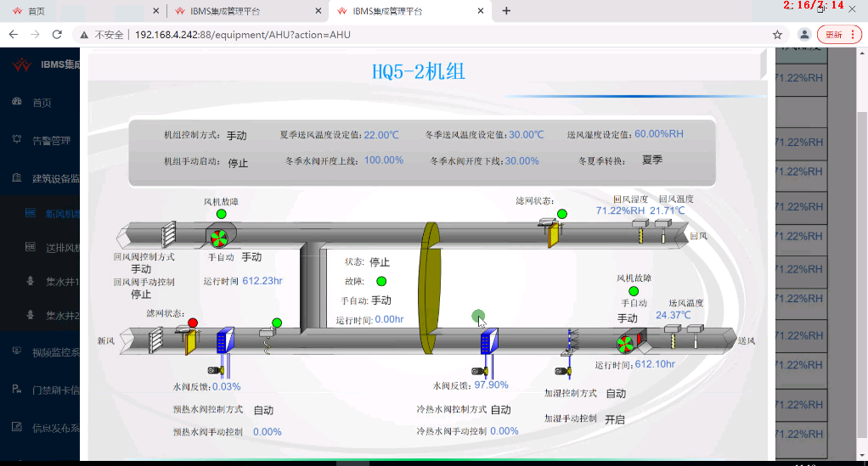Click the supply air temperature sensor icon
Screen dimensions: 868x466
pyautogui.click(x=696, y=336)
